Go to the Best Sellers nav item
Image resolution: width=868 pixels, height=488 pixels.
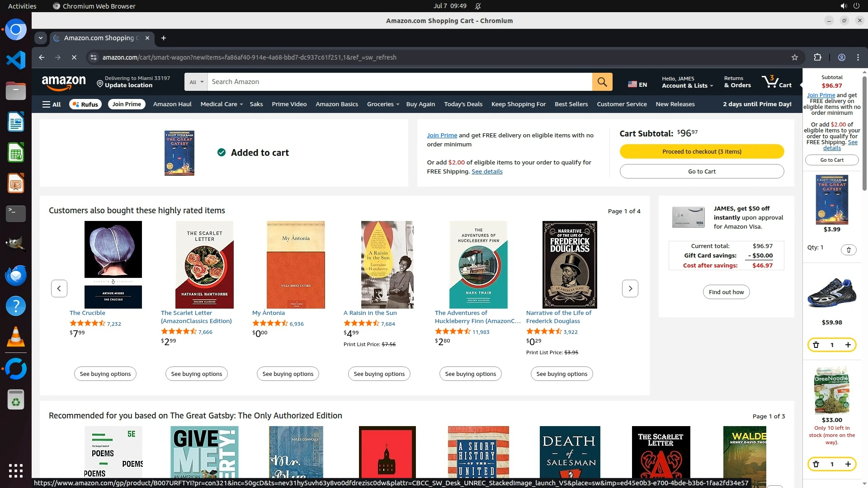click(x=571, y=104)
